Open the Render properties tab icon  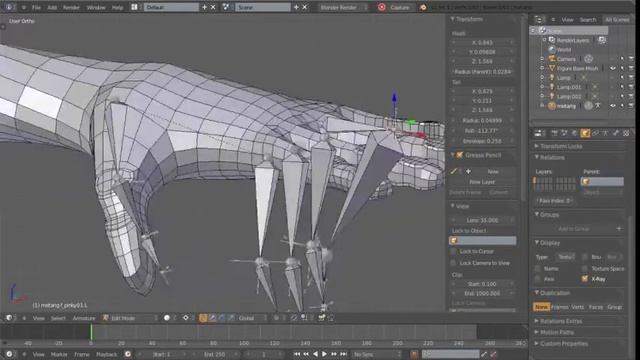554,133
